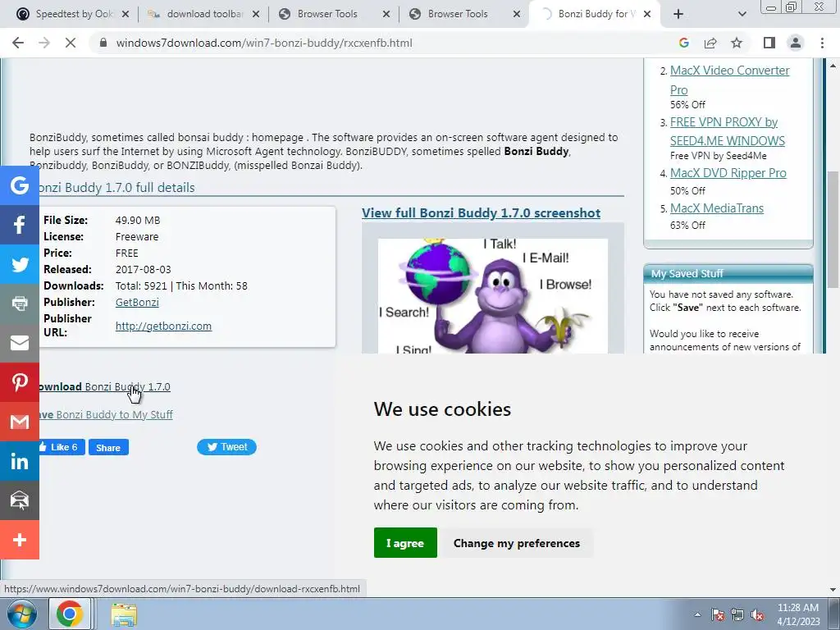Screen dimensions: 840x630
Task: Click the more sharing plus icon
Action: click(x=20, y=540)
